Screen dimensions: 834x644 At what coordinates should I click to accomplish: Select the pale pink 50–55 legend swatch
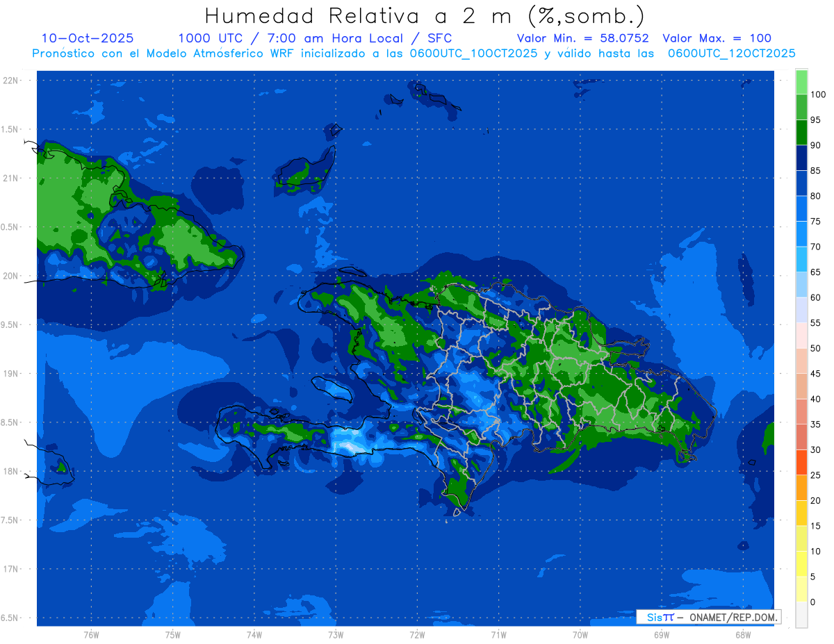[x=801, y=335]
